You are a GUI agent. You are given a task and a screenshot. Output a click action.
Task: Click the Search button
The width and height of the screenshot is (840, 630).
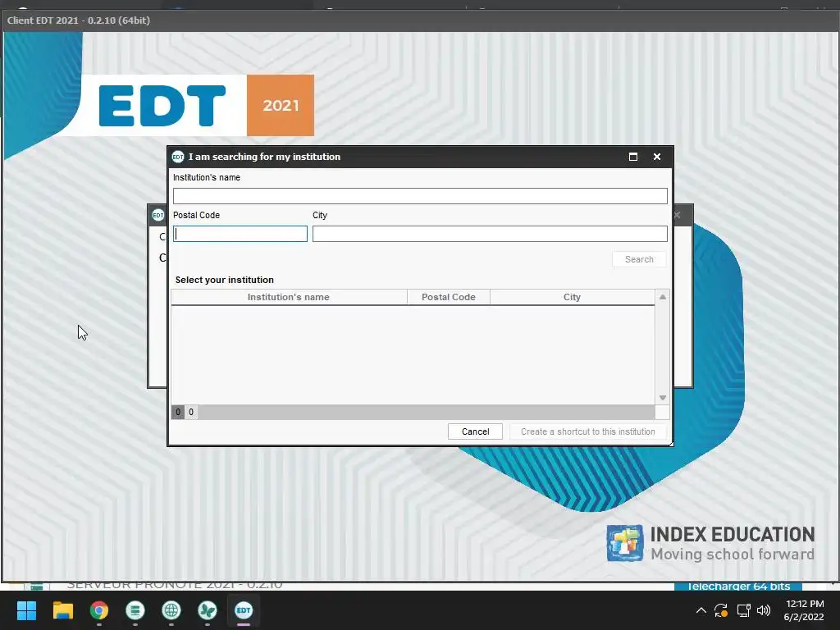[639, 259]
